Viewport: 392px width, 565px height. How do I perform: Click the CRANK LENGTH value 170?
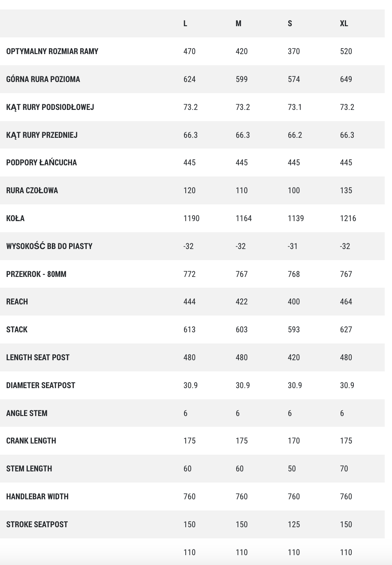coord(294,441)
